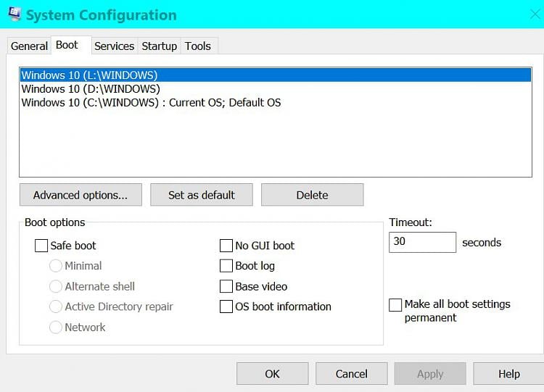Image resolution: width=544 pixels, height=392 pixels.
Task: Click the Set as default button
Action: (202, 195)
